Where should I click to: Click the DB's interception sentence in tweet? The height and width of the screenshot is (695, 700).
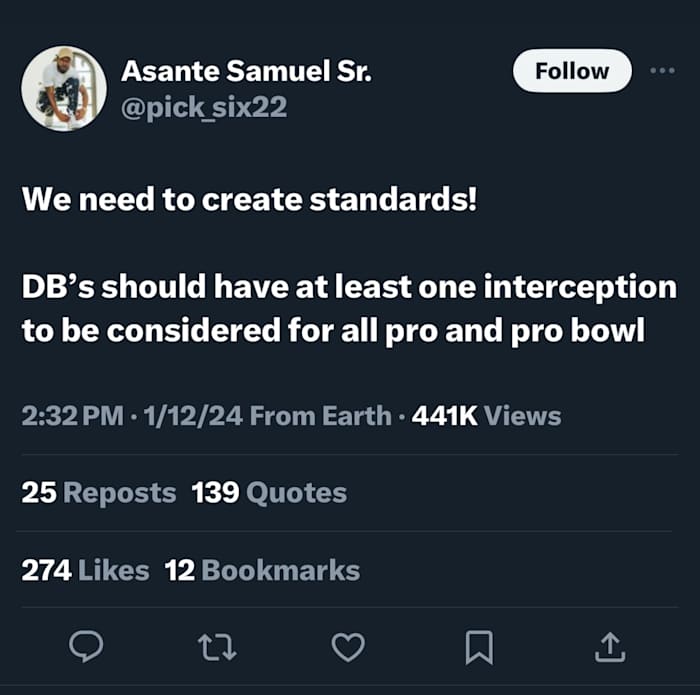pos(348,308)
